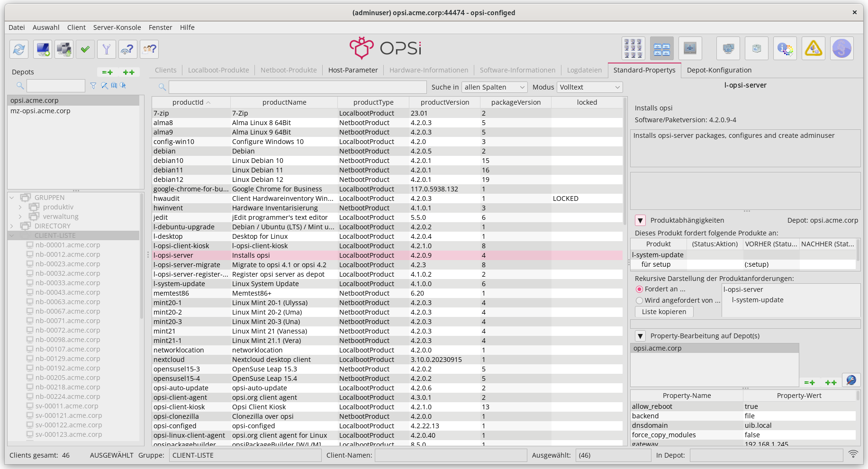The height and width of the screenshot is (469, 868).
Task: Collapse the Produktabhängigkeiten section triangle
Action: coord(640,220)
